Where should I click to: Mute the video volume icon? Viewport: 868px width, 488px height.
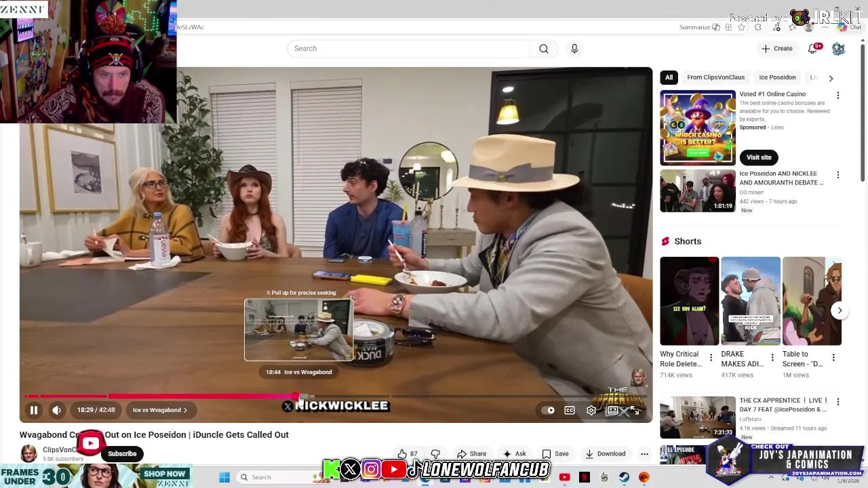coord(57,410)
